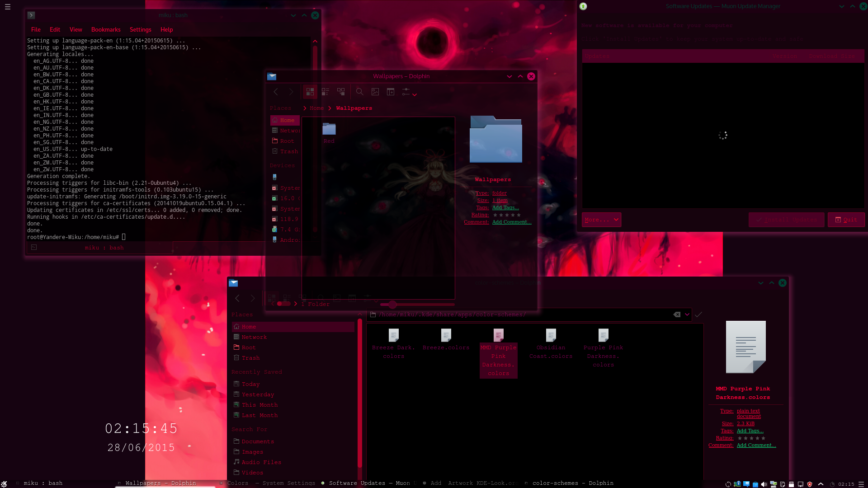Select Documents under Search For
The width and height of the screenshot is (868, 488).
[x=293, y=441]
